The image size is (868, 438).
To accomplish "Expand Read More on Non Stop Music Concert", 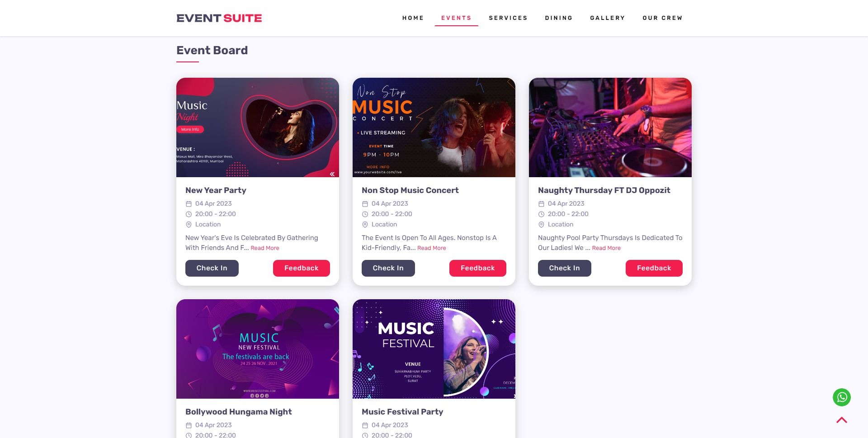I will [432, 248].
